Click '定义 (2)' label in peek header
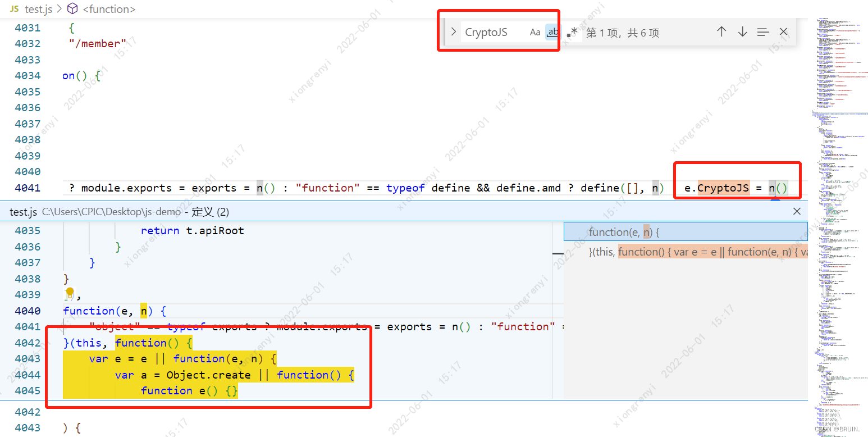Viewport: 868px width, 437px height. tap(210, 212)
